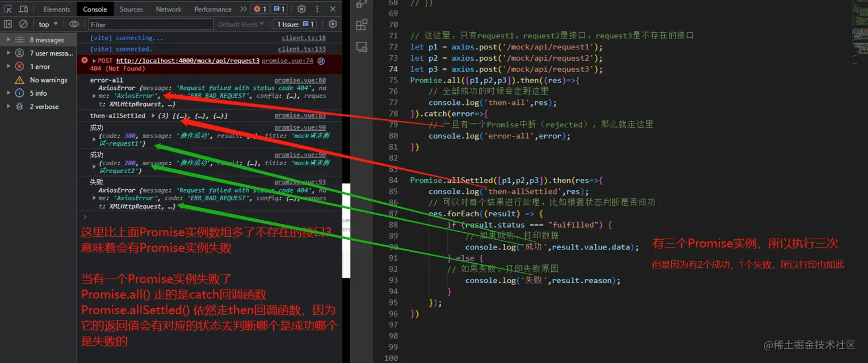
Task: Select the 'No warnings' triangle icon
Action: [x=20, y=80]
